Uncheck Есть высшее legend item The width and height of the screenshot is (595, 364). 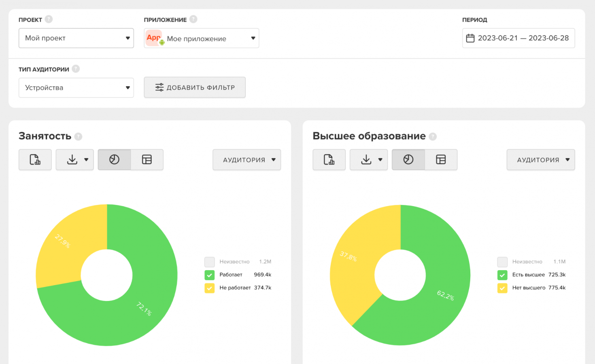click(502, 275)
